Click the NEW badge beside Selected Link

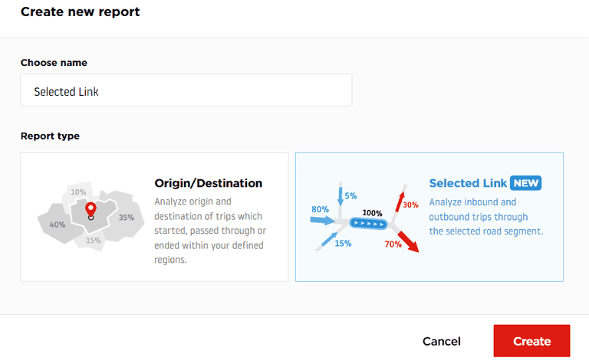pyautogui.click(x=526, y=183)
